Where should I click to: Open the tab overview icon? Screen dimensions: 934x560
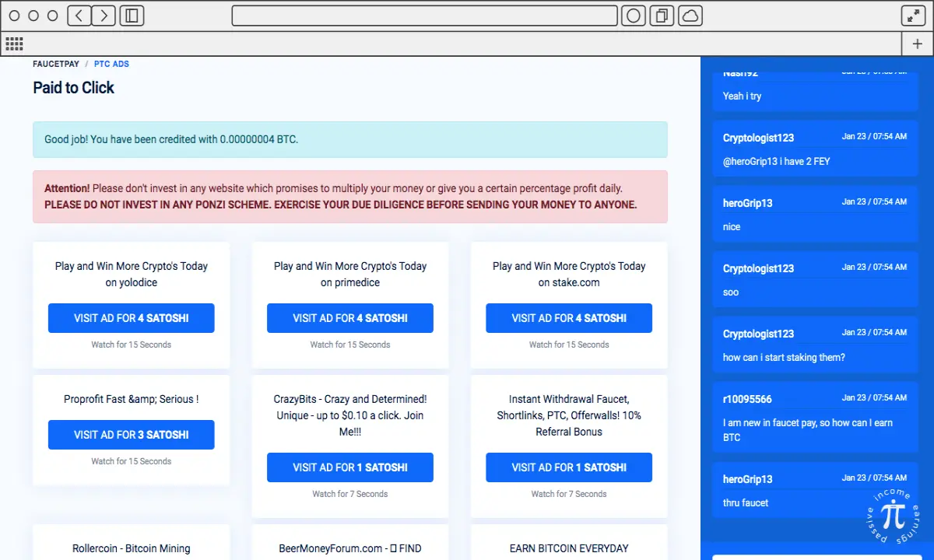click(x=662, y=16)
